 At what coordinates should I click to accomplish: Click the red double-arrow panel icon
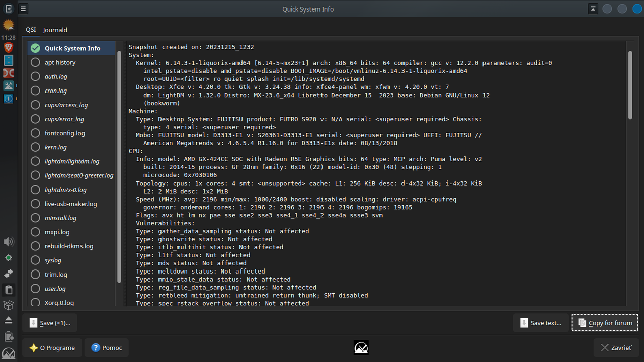click(x=8, y=73)
